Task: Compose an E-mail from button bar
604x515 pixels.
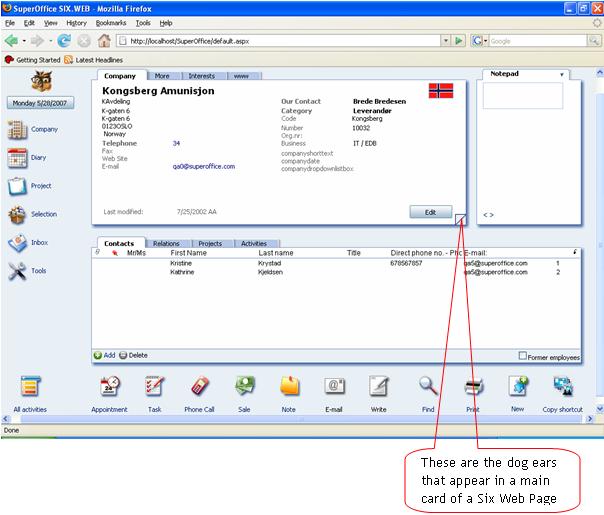Action: (334, 386)
